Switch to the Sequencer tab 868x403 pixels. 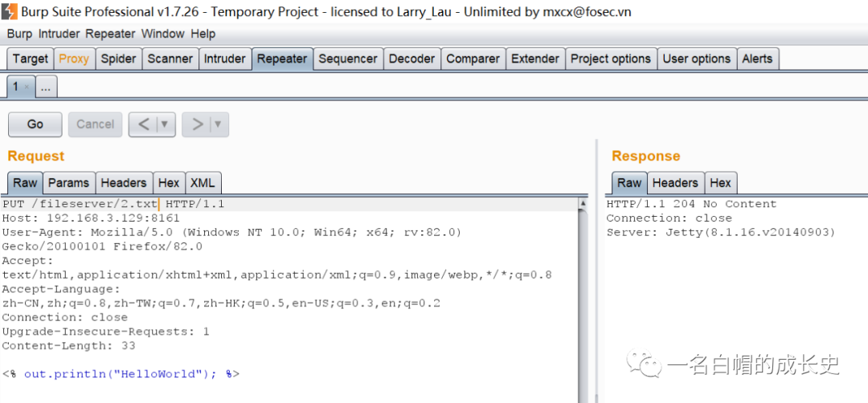[x=348, y=59]
